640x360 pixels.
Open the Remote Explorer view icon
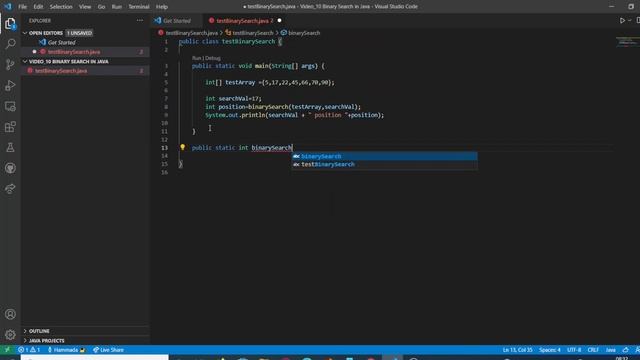tap(10, 107)
